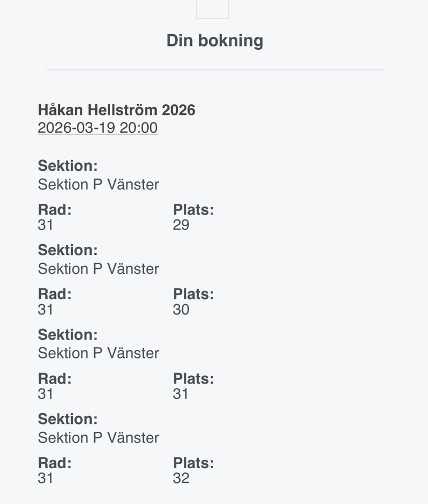Select the Håkan Hellström 2026 event title
Viewport: 428px width, 504px height.
click(116, 110)
